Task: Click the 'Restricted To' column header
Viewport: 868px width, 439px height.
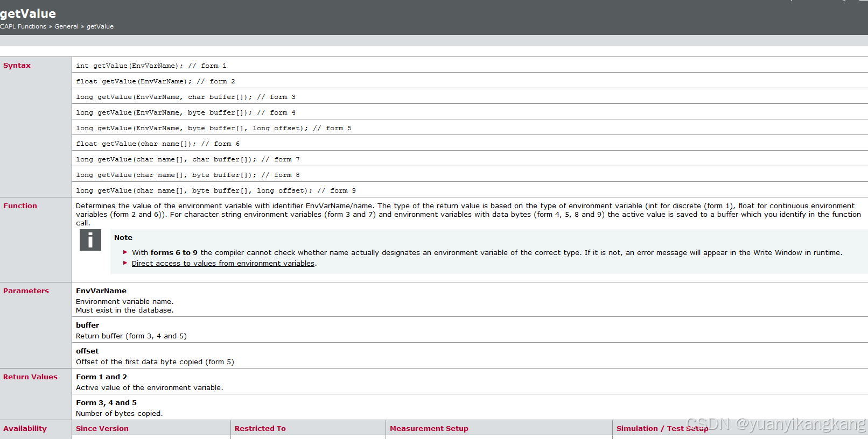Action: point(260,429)
